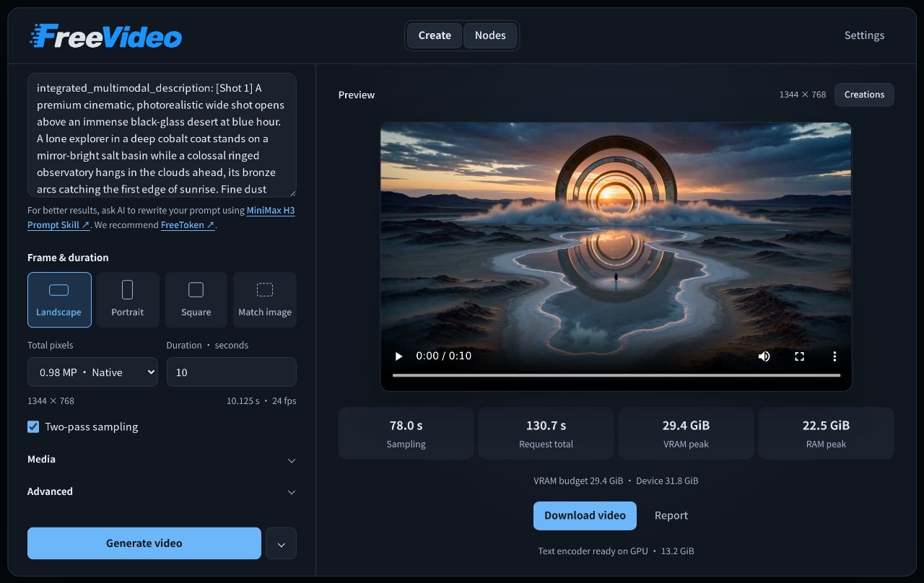Click in the prompt text area
Screen dimensions: 924x583
pyautogui.click(x=162, y=135)
